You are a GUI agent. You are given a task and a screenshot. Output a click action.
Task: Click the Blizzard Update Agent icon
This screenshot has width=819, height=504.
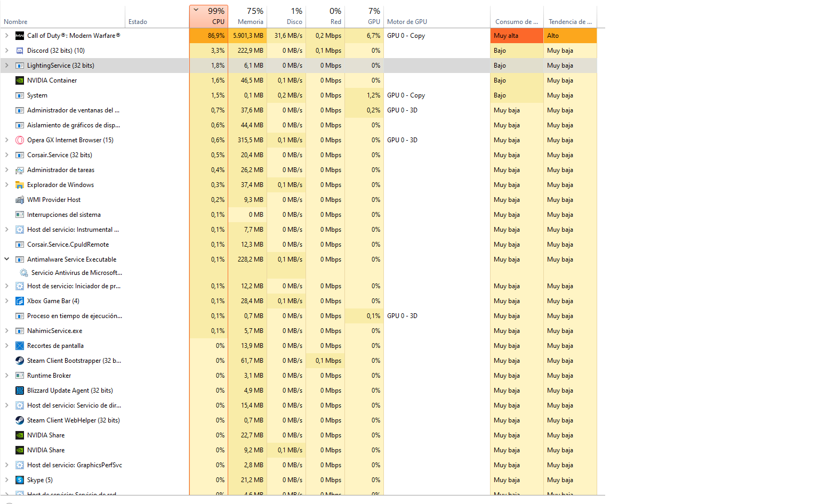click(20, 391)
